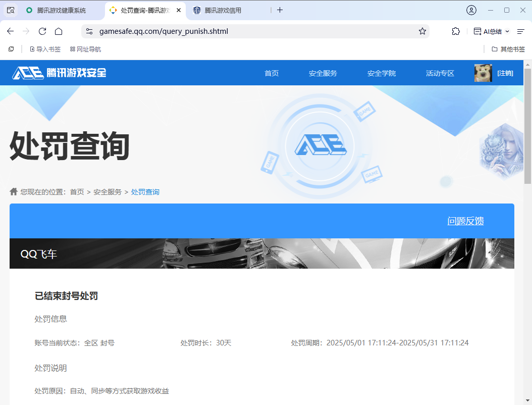The width and height of the screenshot is (532, 405).
Task: Go to the browser home page icon
Action: (x=59, y=31)
